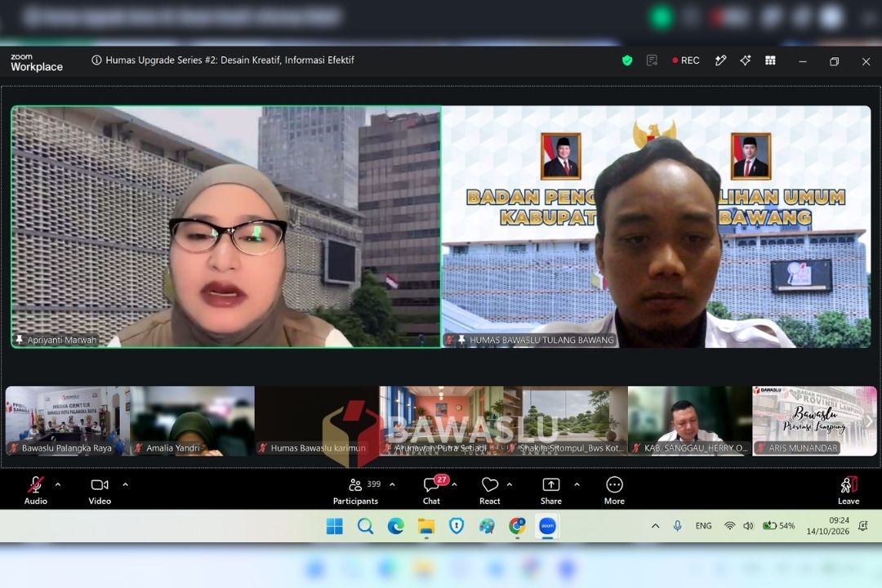Open File Explorer from the taskbar
The width and height of the screenshot is (882, 588).
[426, 526]
